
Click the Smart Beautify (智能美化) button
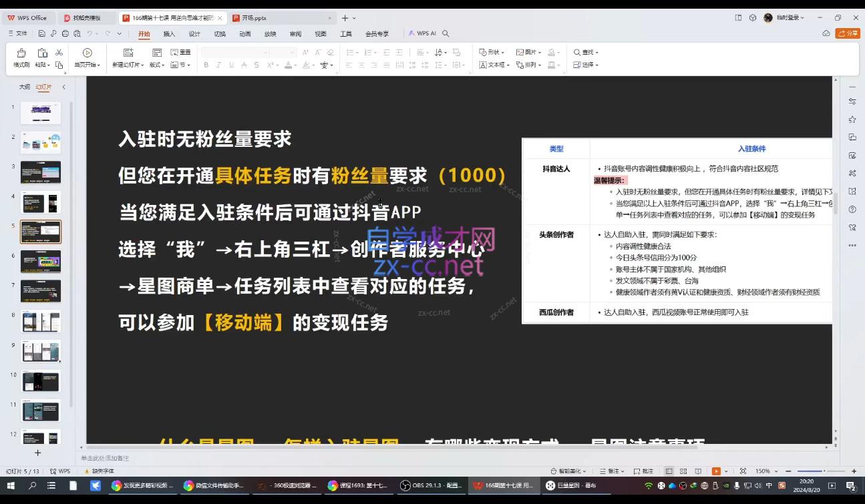pyautogui.click(x=568, y=471)
